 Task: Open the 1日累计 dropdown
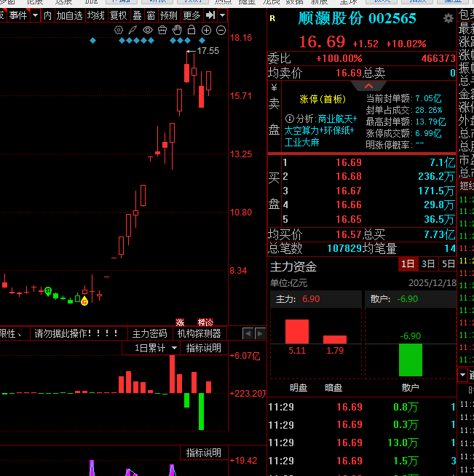tap(151, 348)
